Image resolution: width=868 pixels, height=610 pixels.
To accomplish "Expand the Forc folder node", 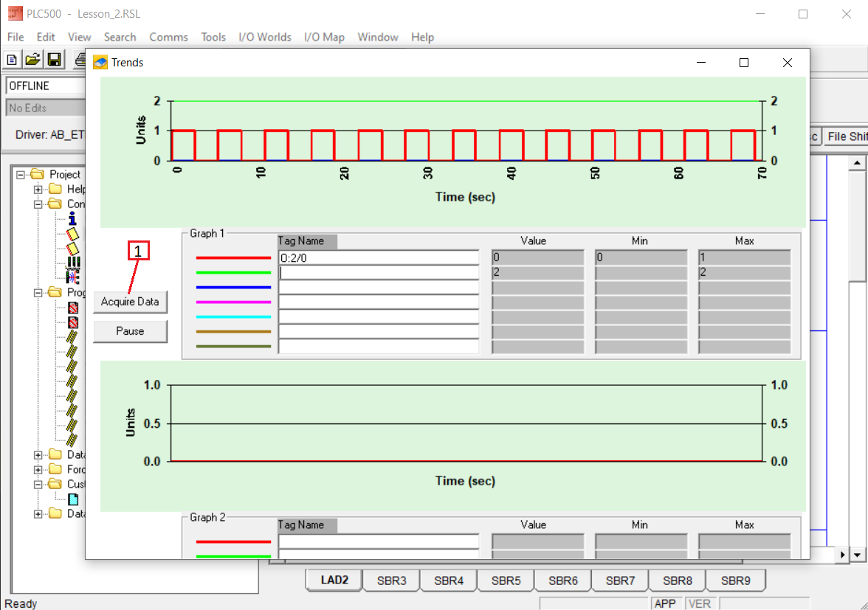I will coord(38,470).
